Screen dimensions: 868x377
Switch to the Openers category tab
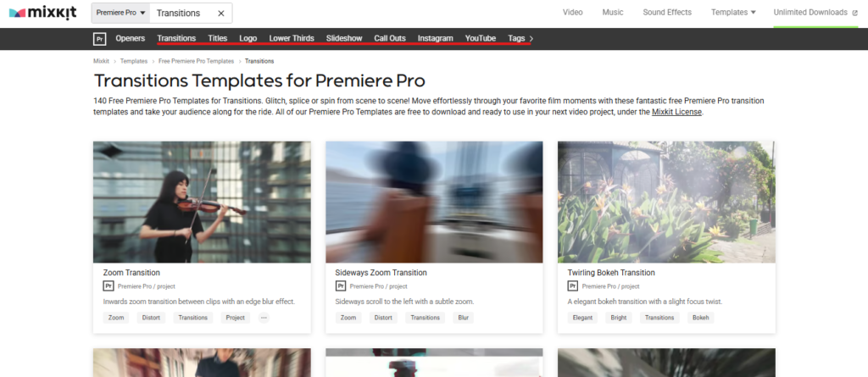tap(130, 38)
